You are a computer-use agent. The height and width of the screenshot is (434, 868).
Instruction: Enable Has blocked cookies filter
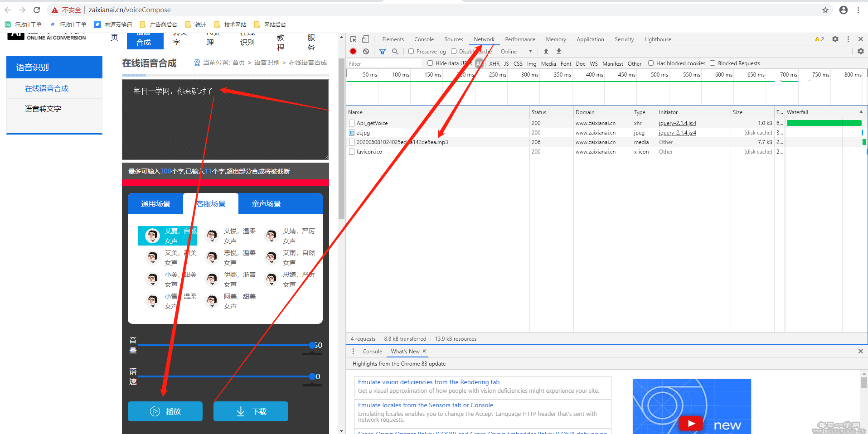651,63
